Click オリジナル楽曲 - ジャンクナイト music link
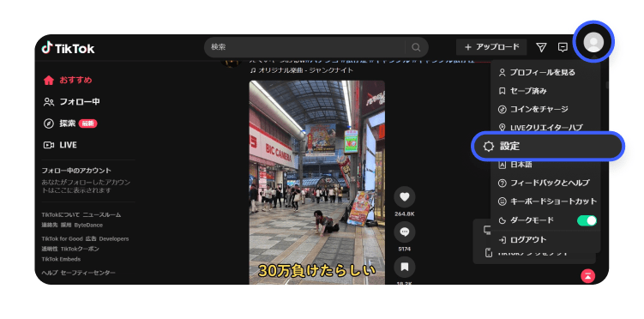644x319 pixels. tap(302, 70)
